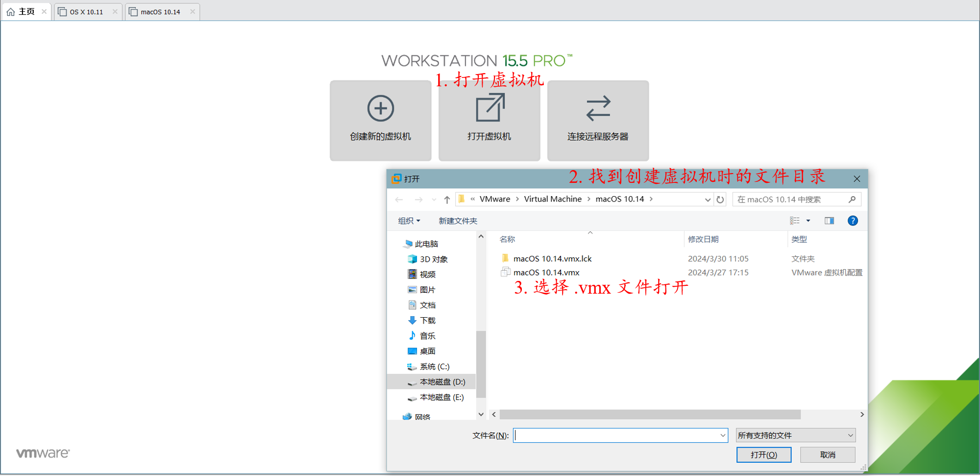Click horizontal scrollbar right arrow
This screenshot has width=980, height=476.
point(862,415)
